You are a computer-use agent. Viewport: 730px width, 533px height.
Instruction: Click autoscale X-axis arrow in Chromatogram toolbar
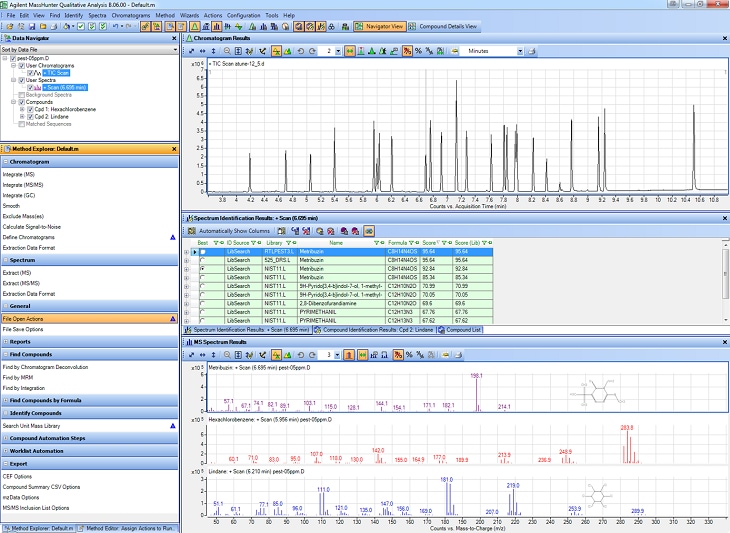(204, 50)
